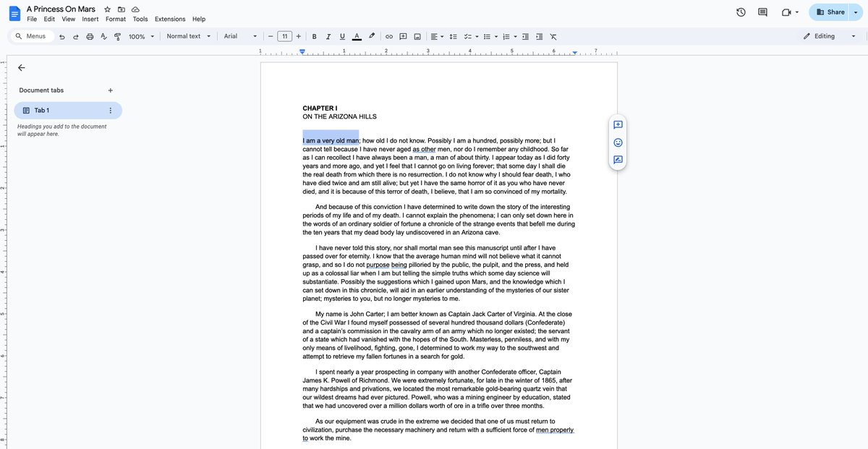Open the View menu

69,19
